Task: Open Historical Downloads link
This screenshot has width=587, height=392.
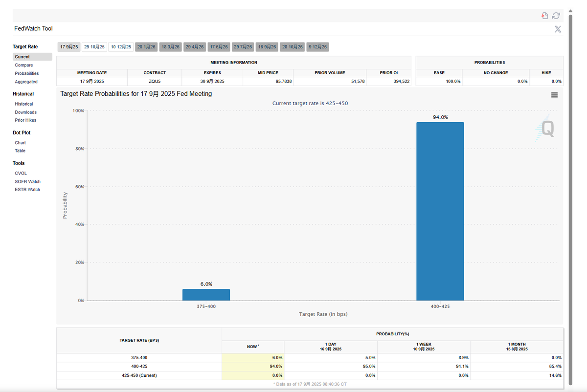Action: click(25, 112)
